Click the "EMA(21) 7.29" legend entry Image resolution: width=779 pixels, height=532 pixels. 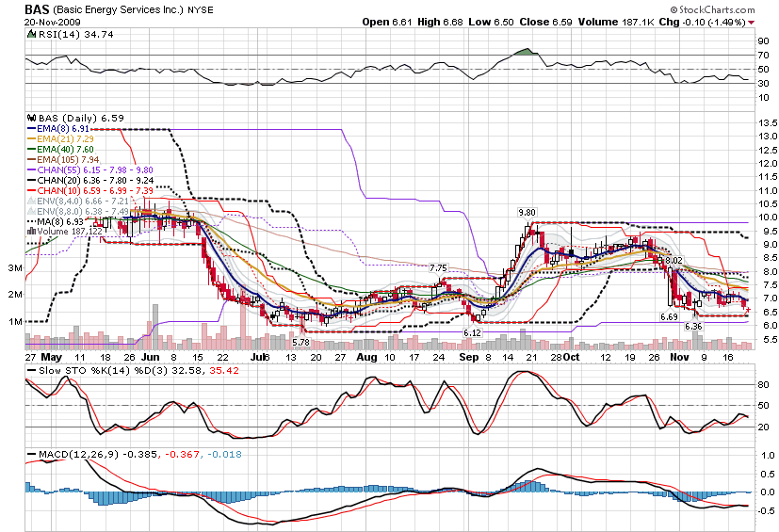pyautogui.click(x=65, y=139)
